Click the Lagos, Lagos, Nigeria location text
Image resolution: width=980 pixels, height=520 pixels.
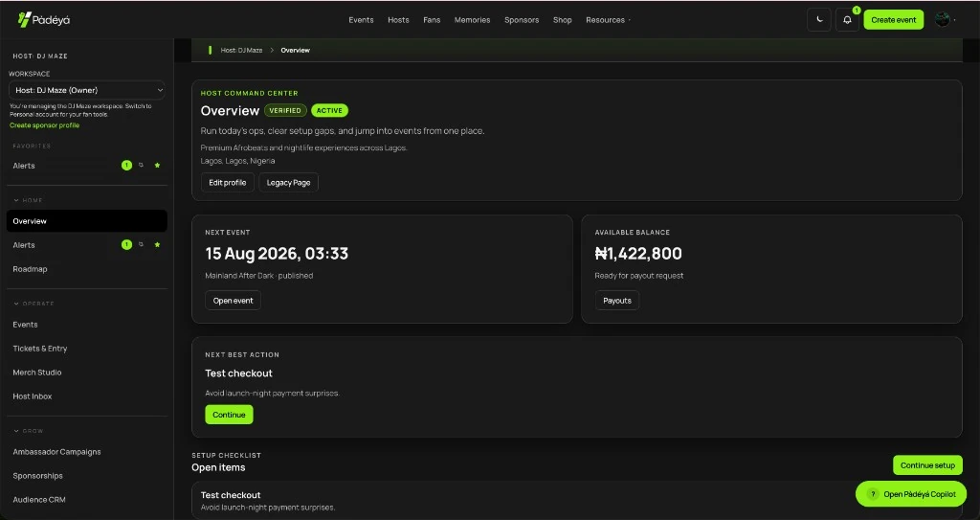tap(237, 161)
